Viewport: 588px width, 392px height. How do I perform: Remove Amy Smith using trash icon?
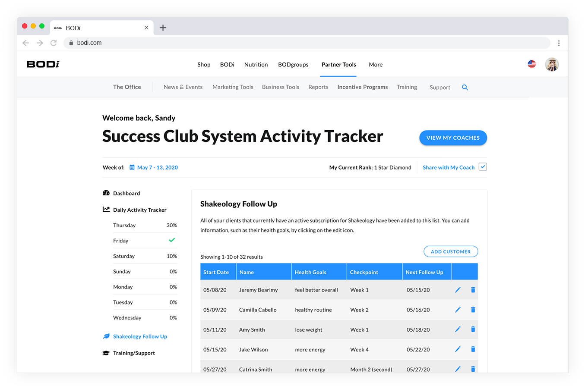(x=473, y=329)
